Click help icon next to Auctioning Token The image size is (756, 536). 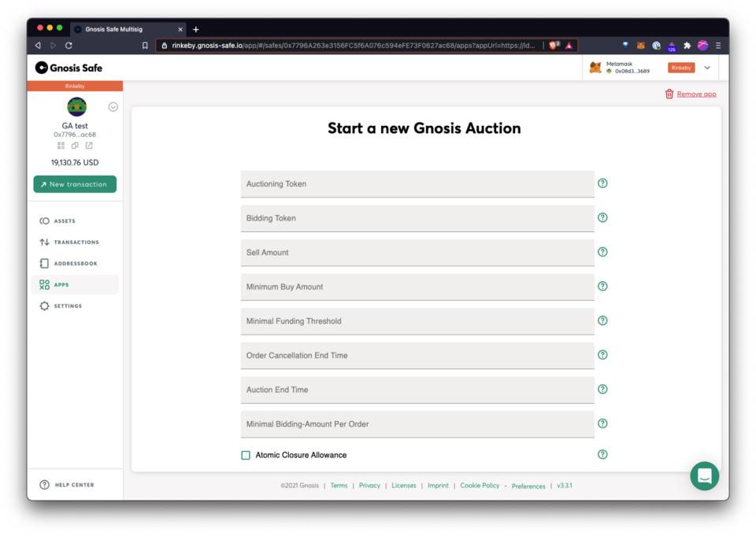pyautogui.click(x=602, y=183)
